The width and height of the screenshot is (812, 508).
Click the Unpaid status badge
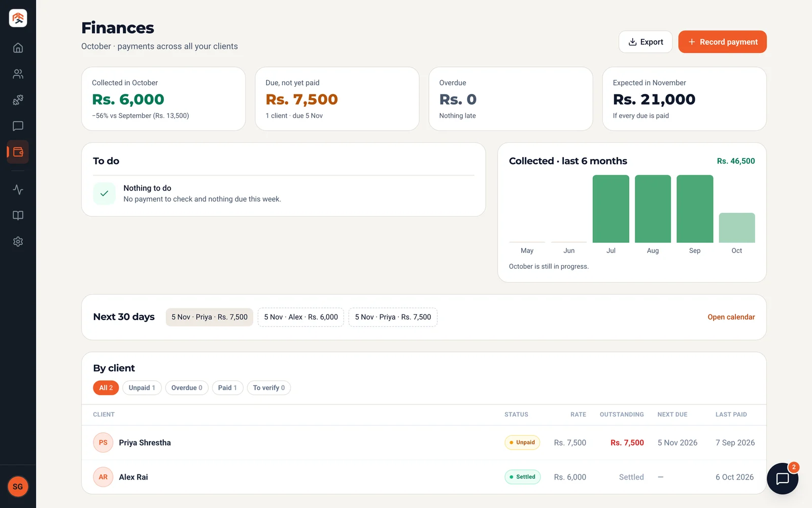[x=522, y=442]
